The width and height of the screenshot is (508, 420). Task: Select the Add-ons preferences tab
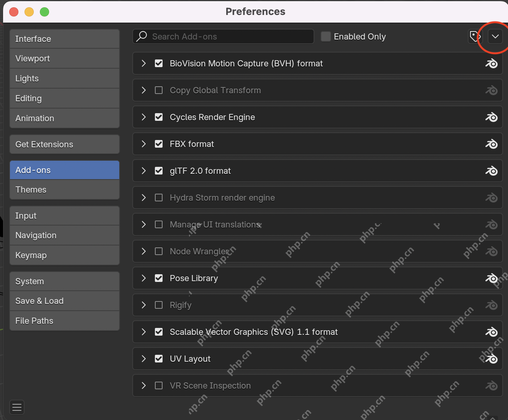pos(64,170)
